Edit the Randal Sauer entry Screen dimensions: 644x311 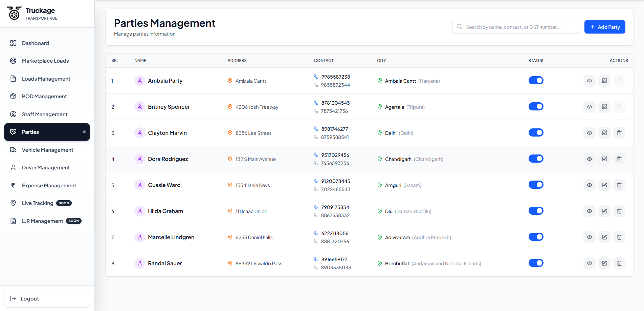[604, 263]
